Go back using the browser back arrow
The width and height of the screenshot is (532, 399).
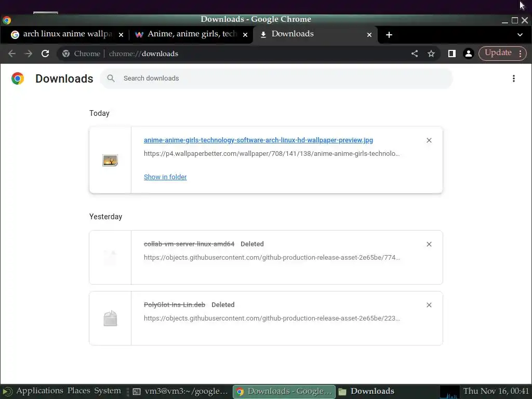click(x=12, y=54)
